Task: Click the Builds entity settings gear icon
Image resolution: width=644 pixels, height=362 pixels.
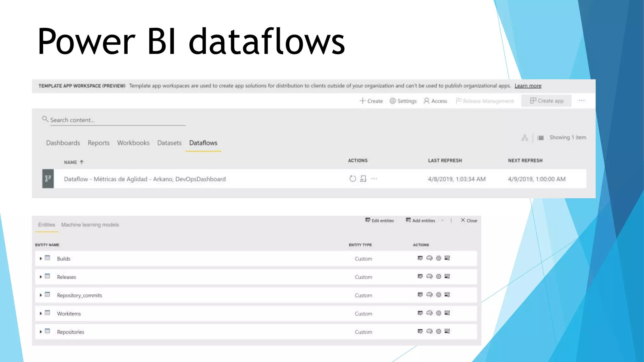Action: click(x=439, y=258)
